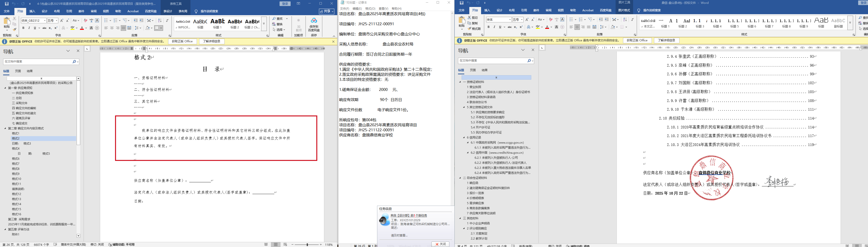Toggle bold in 4-5包 Word window
The height and width of the screenshot is (247, 868).
[x=23, y=28]
